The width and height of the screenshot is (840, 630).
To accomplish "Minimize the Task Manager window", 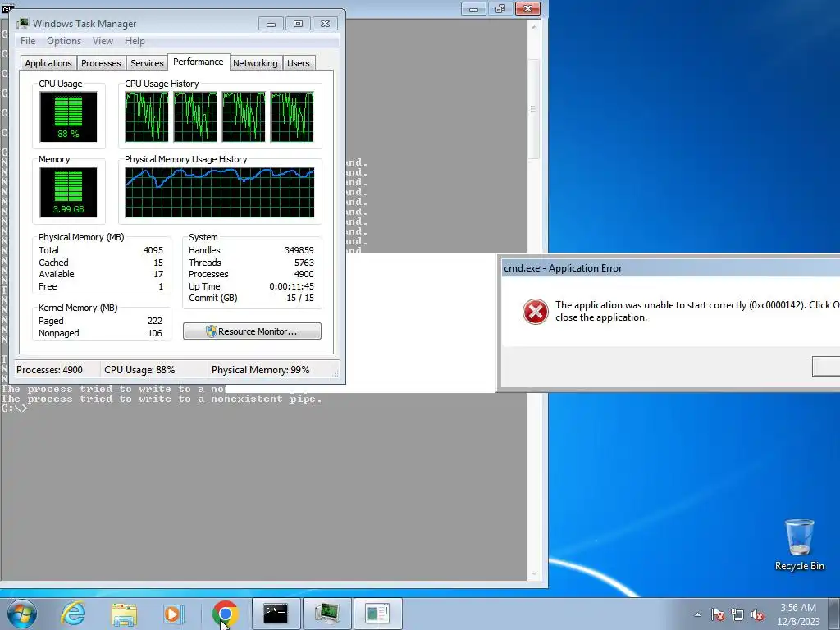I will tap(271, 24).
